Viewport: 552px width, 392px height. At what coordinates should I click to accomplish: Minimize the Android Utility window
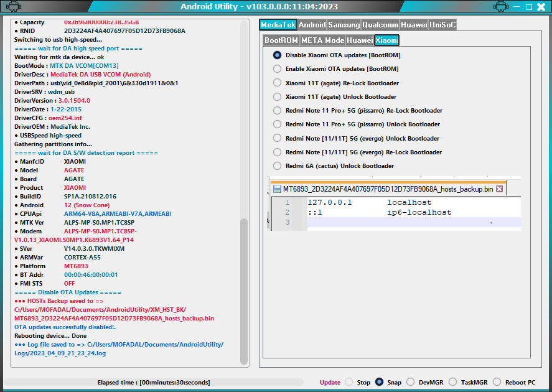(517, 7)
